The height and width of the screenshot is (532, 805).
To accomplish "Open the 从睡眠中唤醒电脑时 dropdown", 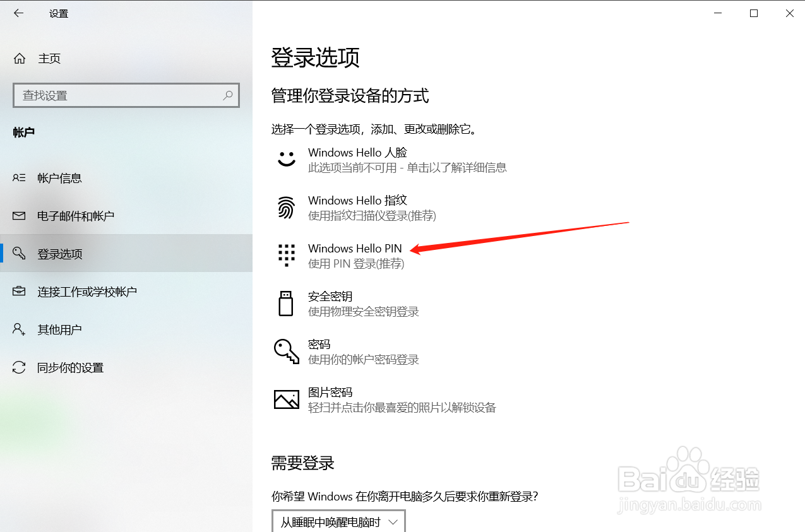I will point(338,522).
